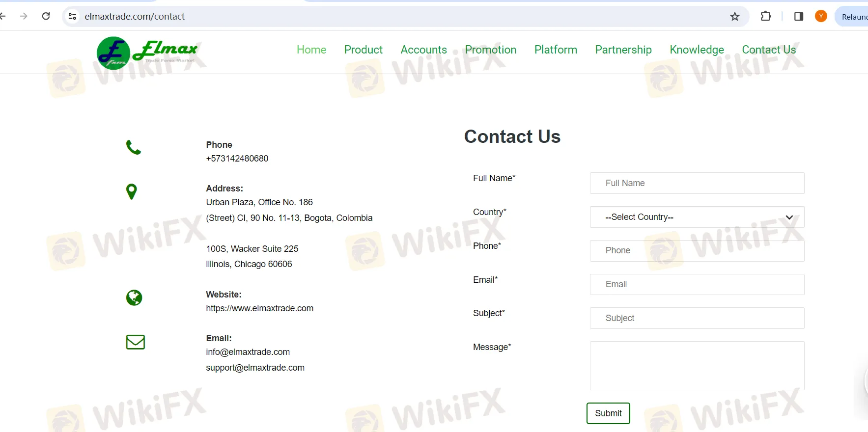This screenshot has width=868, height=432.
Task: Reload the page with the refresh icon
Action: point(46,16)
